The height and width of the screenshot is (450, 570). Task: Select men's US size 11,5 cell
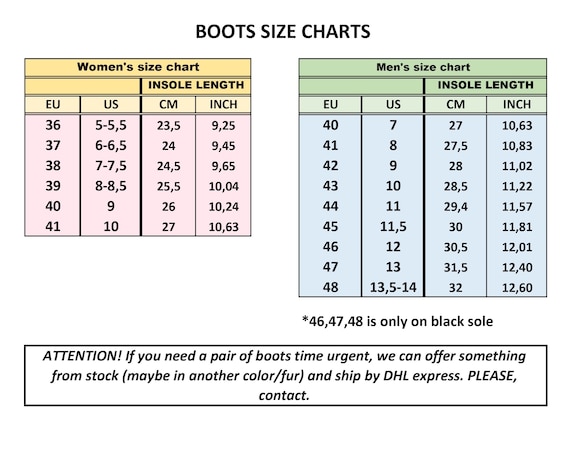(393, 227)
